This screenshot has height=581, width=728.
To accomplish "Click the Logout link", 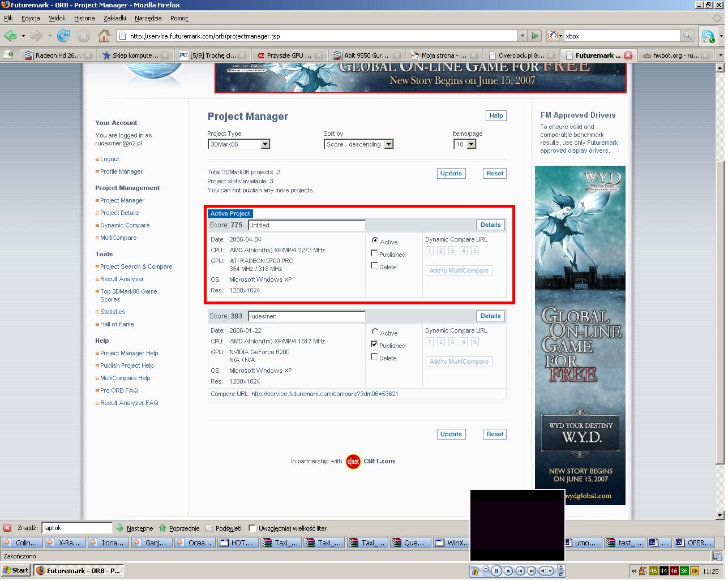I will (110, 159).
